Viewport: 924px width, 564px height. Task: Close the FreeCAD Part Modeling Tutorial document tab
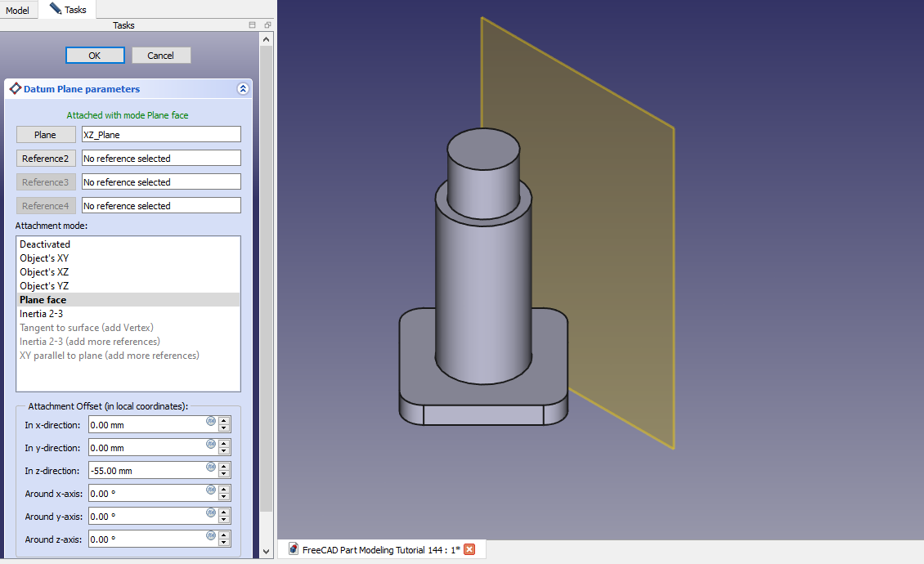469,549
